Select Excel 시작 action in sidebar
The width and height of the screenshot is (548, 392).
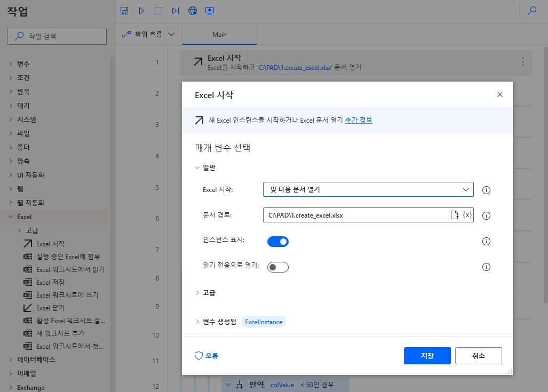[44, 244]
